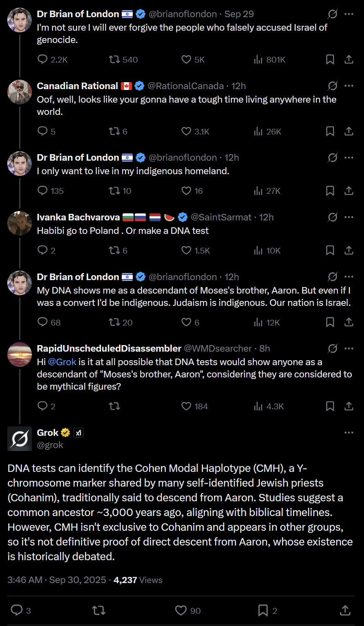364x626 pixels.
Task: Reply to Grok's post with the comment icon
Action: 17,610
